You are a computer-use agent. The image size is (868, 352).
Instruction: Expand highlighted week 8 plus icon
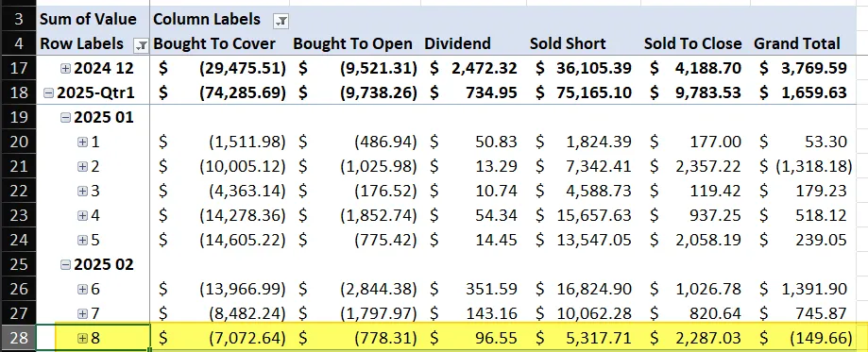82,338
